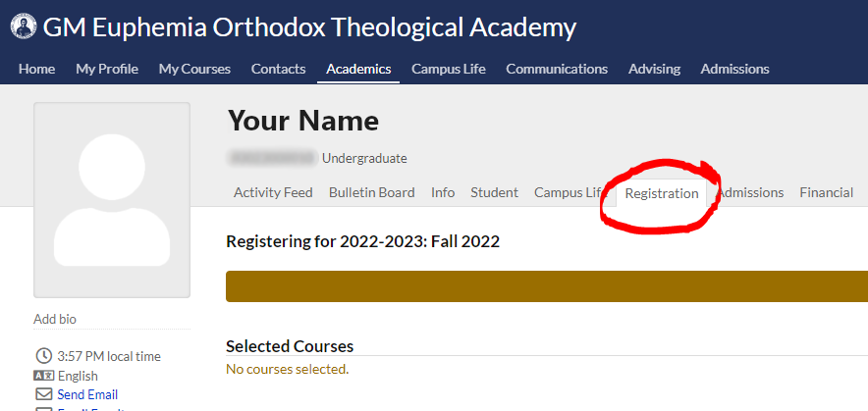Open the Financial tab
The height and width of the screenshot is (411, 868).
826,192
